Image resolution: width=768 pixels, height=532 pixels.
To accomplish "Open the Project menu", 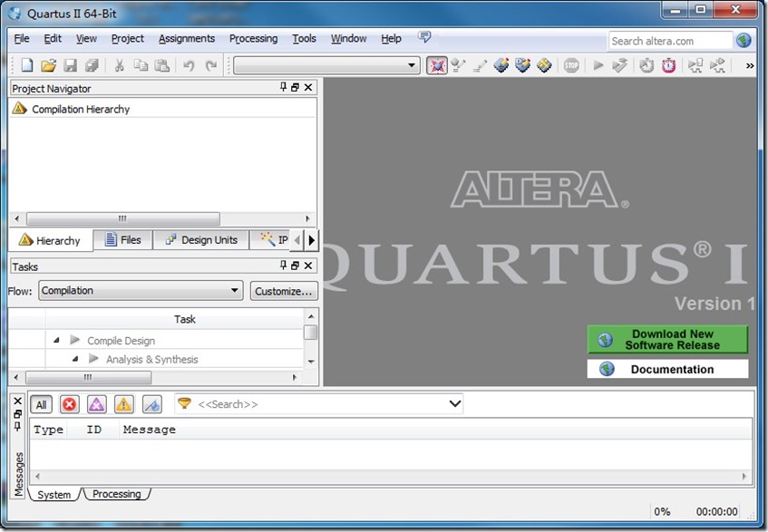I will tap(127, 38).
